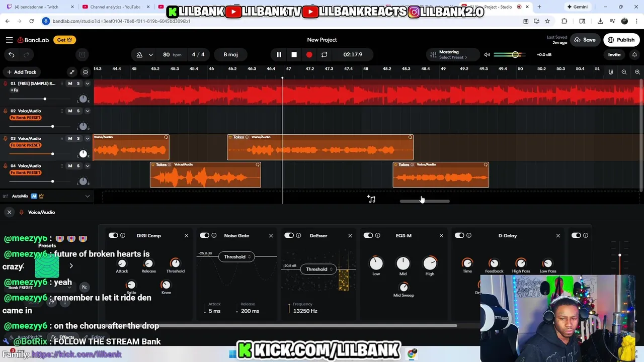
Task: Solo track 01
Action: (78, 83)
